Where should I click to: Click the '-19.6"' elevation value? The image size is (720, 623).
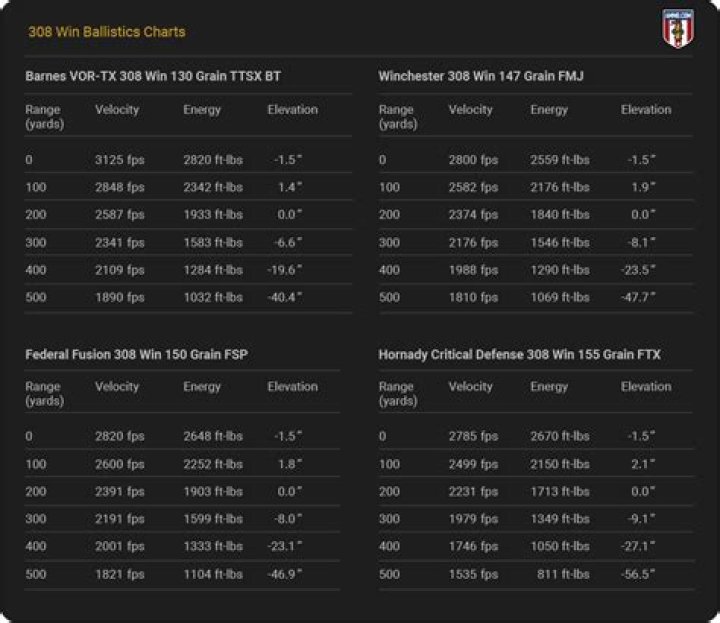point(285,270)
